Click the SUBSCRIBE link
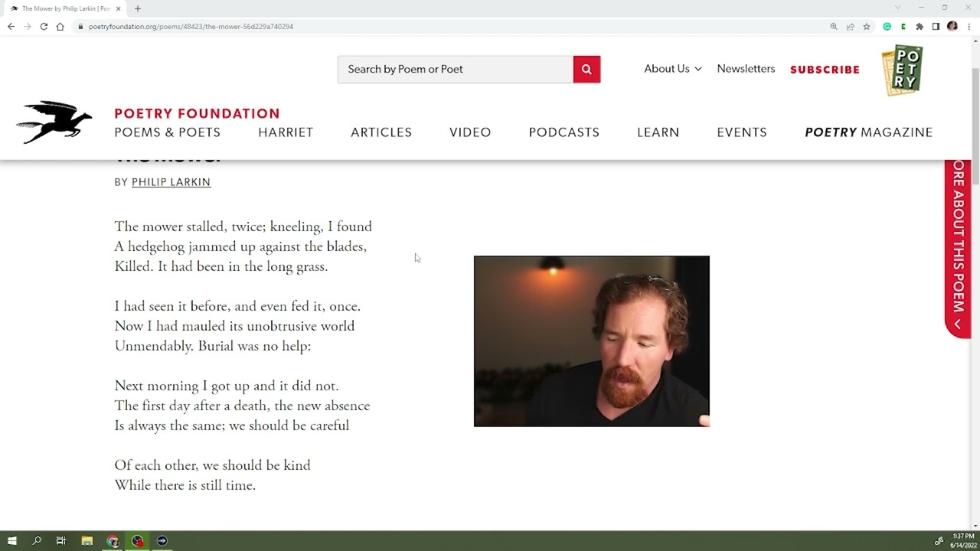Viewport: 980px width, 551px height. pos(825,70)
